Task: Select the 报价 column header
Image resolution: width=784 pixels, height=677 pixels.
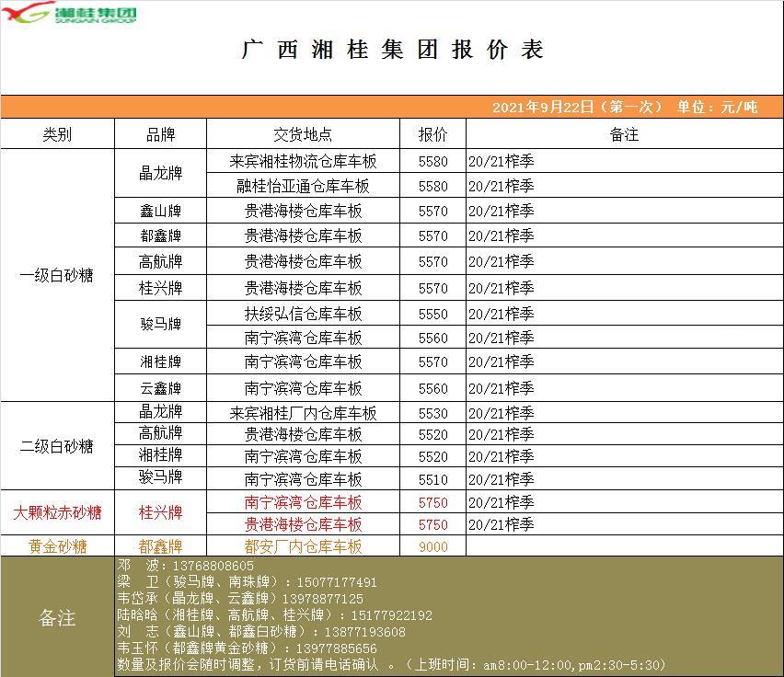Action: pos(432,134)
